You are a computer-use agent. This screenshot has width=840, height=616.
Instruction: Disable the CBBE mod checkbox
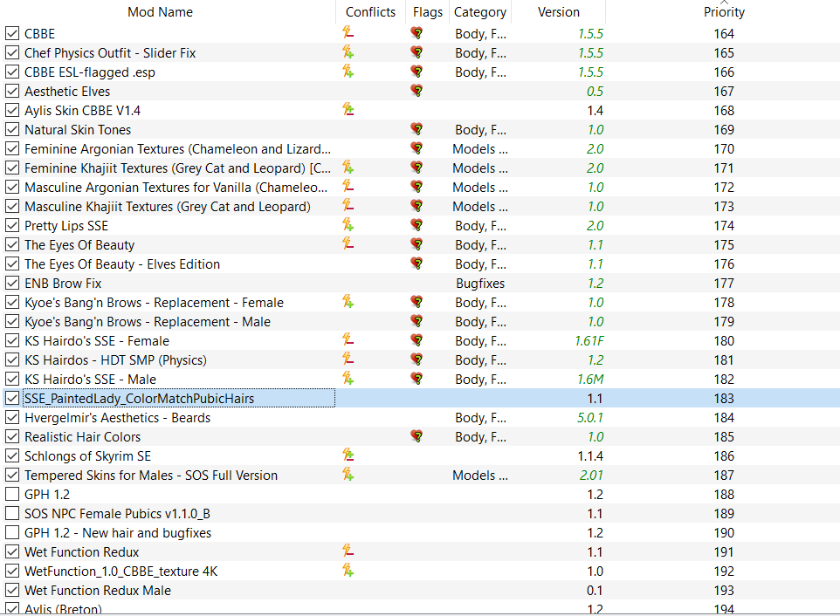point(11,33)
